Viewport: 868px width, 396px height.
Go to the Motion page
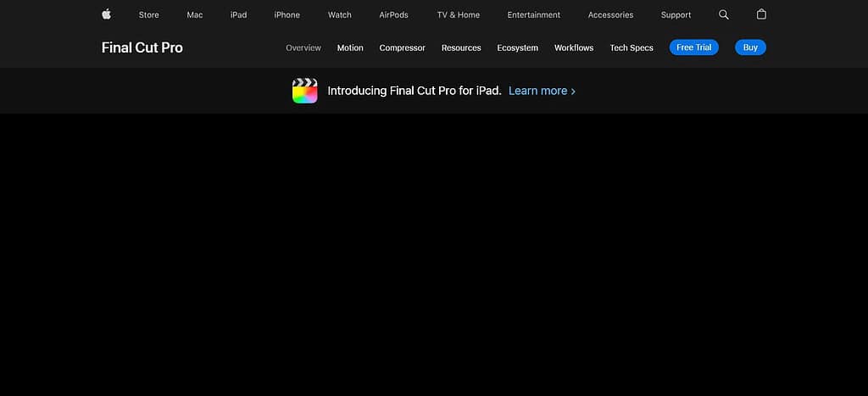click(x=350, y=47)
